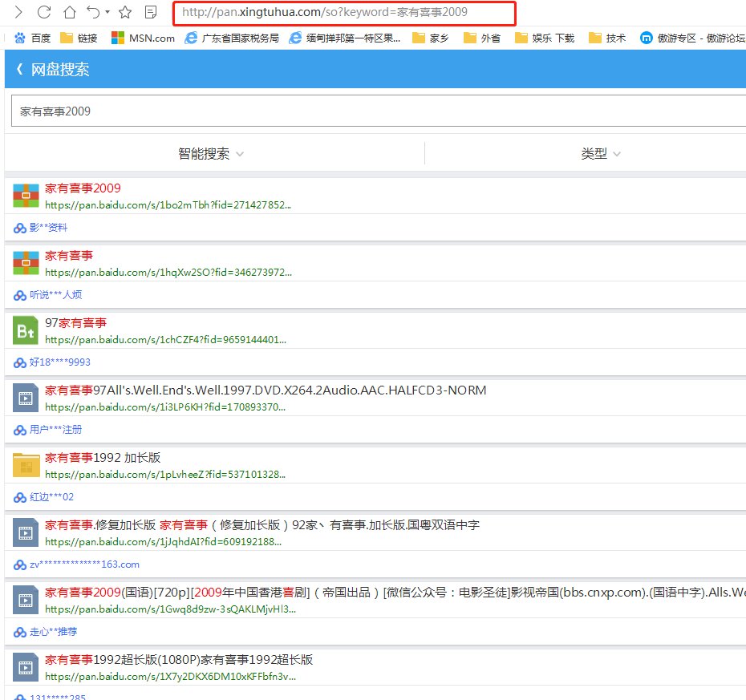This screenshot has height=700, width=746.
Task: Click inside the 家有喜事2009 search box
Action: [241, 111]
